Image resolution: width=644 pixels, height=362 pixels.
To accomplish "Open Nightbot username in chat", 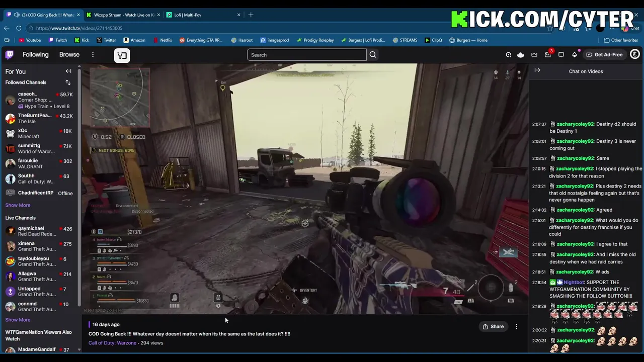I will [x=574, y=283].
